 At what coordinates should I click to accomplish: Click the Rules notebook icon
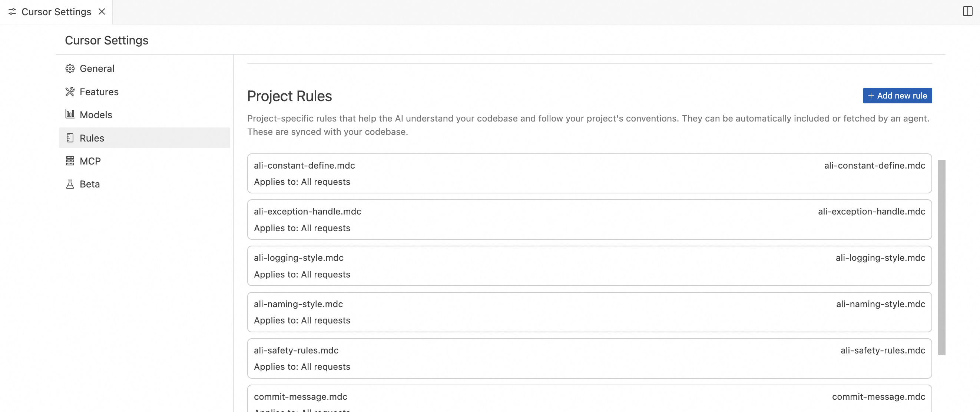tap(70, 138)
